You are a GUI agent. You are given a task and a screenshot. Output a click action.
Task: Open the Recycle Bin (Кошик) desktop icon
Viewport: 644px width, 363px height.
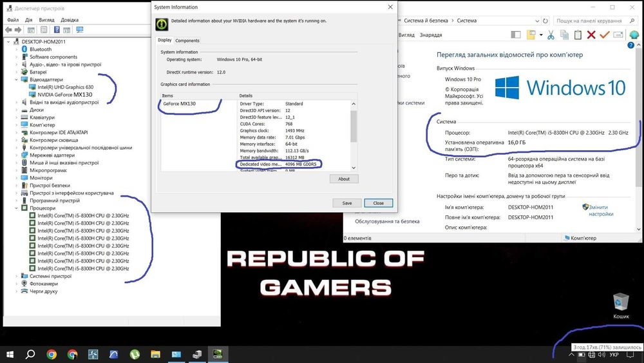coord(621,306)
